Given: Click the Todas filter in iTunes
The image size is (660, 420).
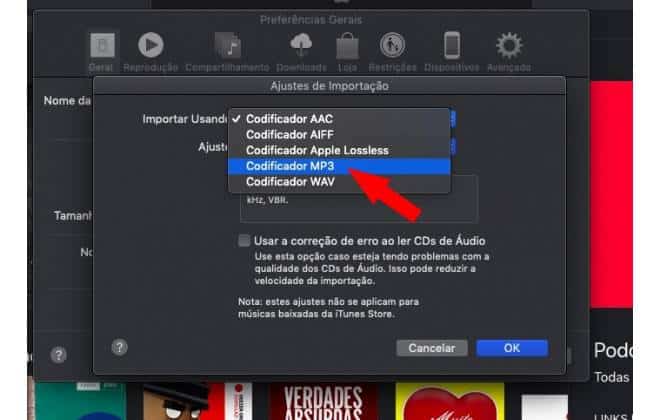Looking at the screenshot, I should (x=612, y=377).
